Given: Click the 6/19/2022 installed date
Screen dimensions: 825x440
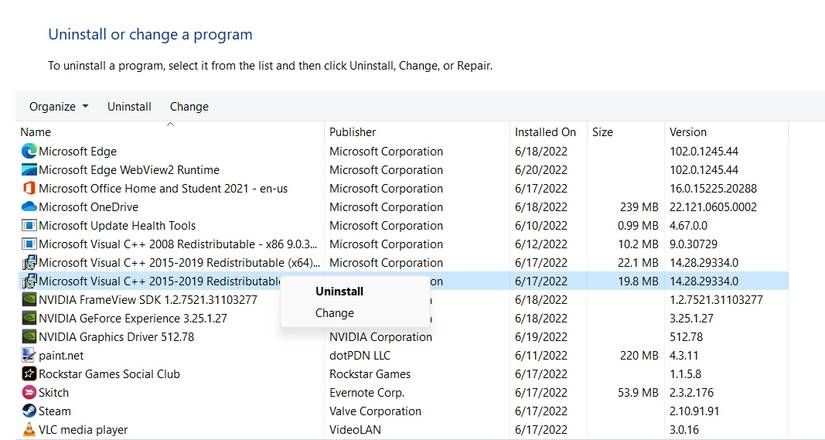Looking at the screenshot, I should (x=541, y=337).
